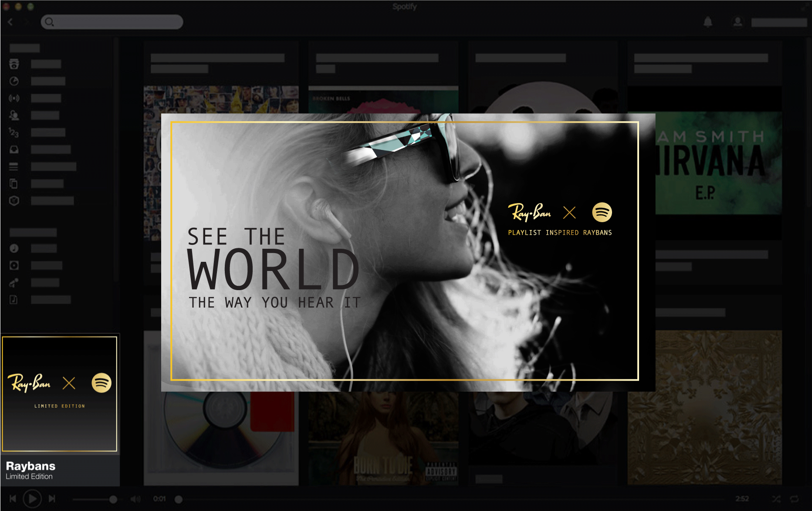
Task: Toggle repeat playback
Action: (x=794, y=499)
